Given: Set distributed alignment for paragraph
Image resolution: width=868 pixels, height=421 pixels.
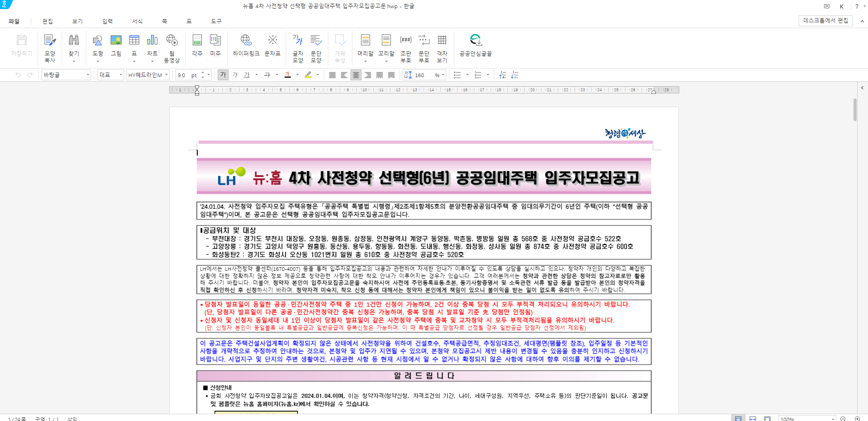Looking at the screenshot, I should pos(380,75).
